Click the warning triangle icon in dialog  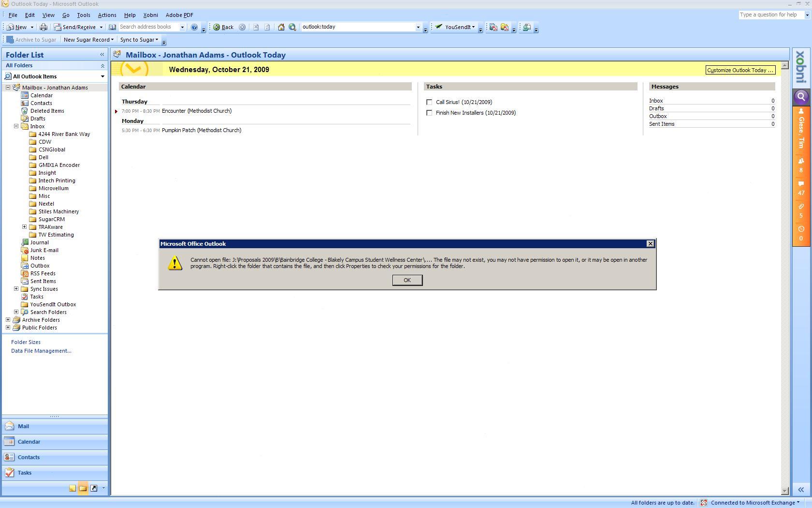click(175, 263)
